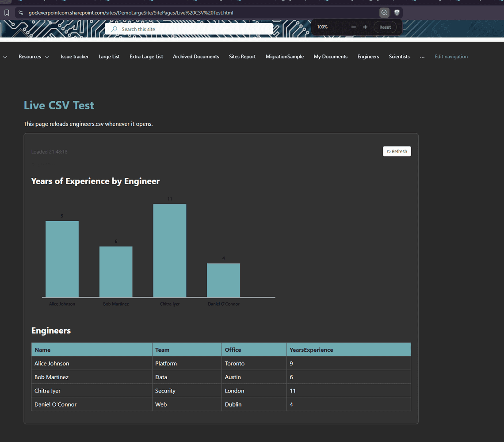The height and width of the screenshot is (442, 504).
Task: Click the Dublin office cell
Action: [x=254, y=404]
